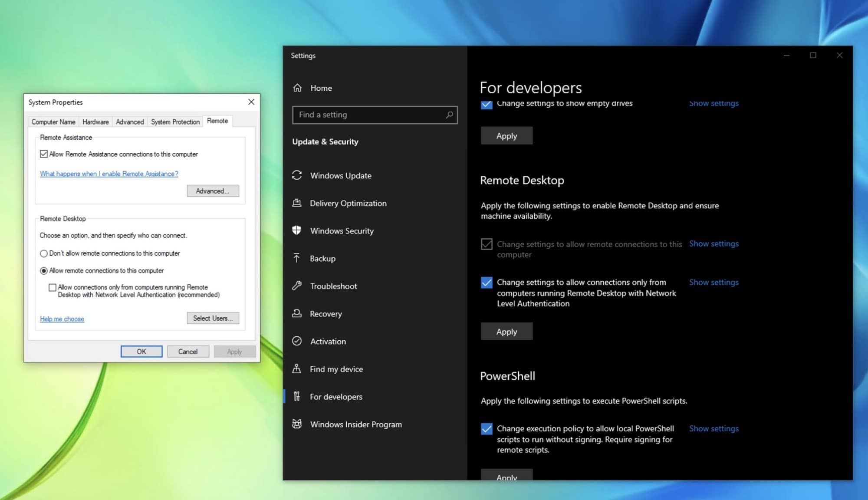Select Don't allow remote connections radio button

click(43, 253)
